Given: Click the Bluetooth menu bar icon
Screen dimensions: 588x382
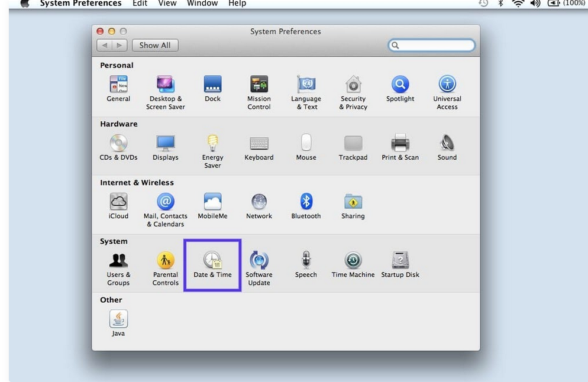Looking at the screenshot, I should 500,4.
